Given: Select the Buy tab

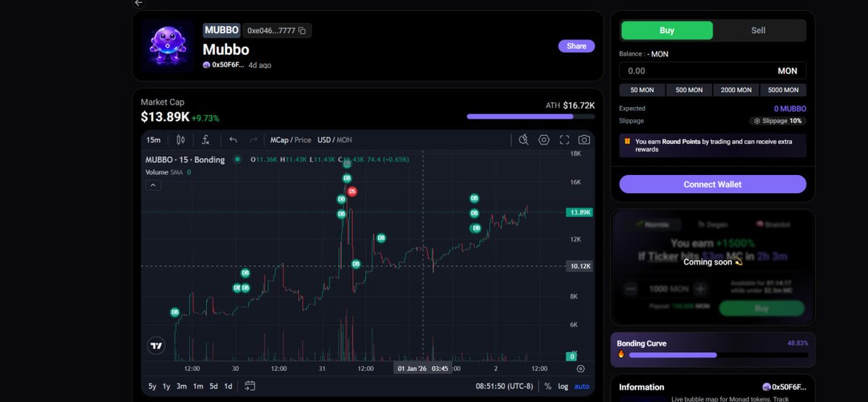Looking at the screenshot, I should [x=667, y=30].
